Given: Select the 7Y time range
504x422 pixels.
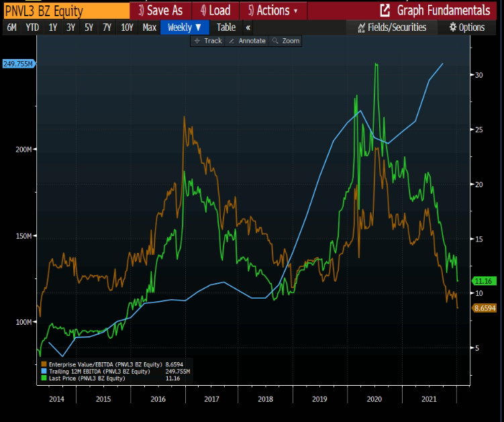Looking at the screenshot, I should point(107,28).
